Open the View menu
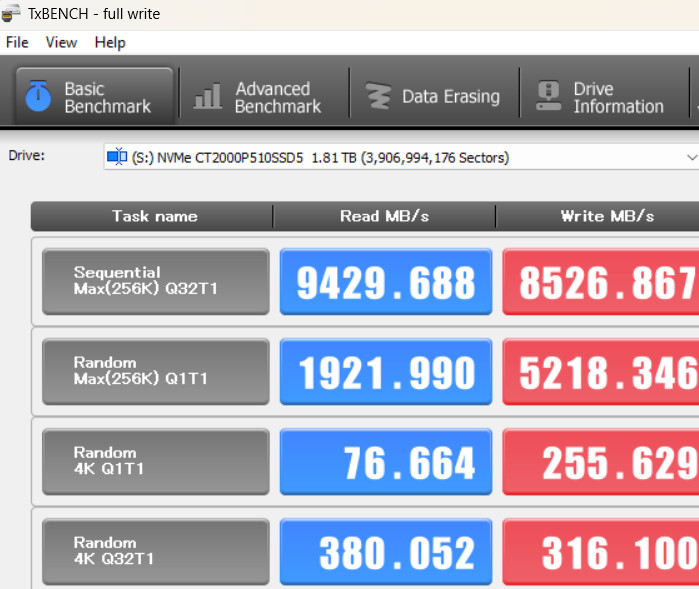 [x=61, y=42]
